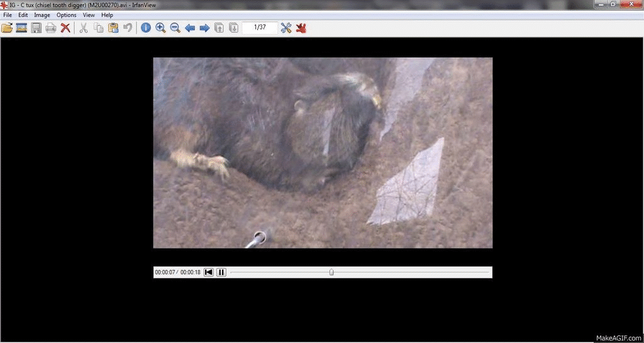Screen dimensions: 644x343
Task: Click the Undo arrow icon
Action: point(128,28)
